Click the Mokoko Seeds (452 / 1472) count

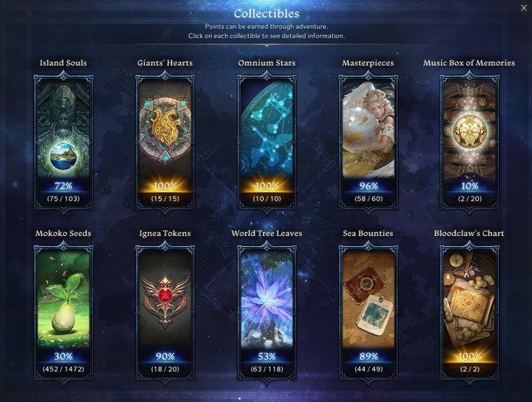[x=63, y=369]
